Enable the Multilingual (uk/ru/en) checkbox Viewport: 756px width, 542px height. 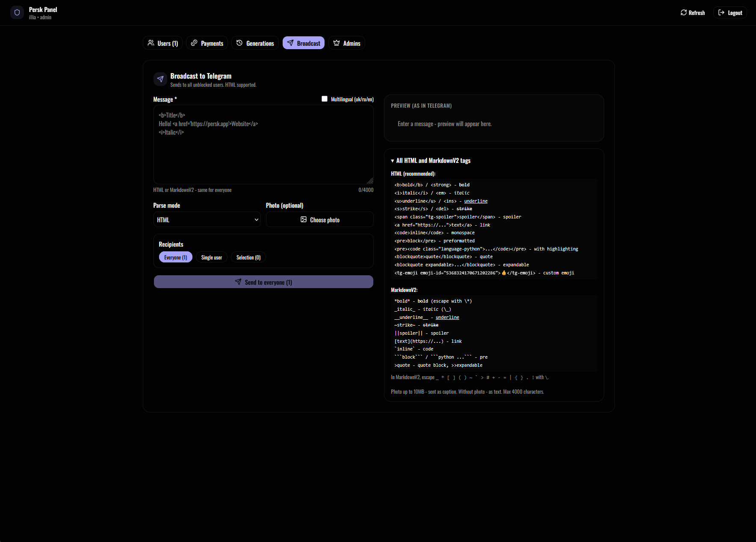[325, 99]
